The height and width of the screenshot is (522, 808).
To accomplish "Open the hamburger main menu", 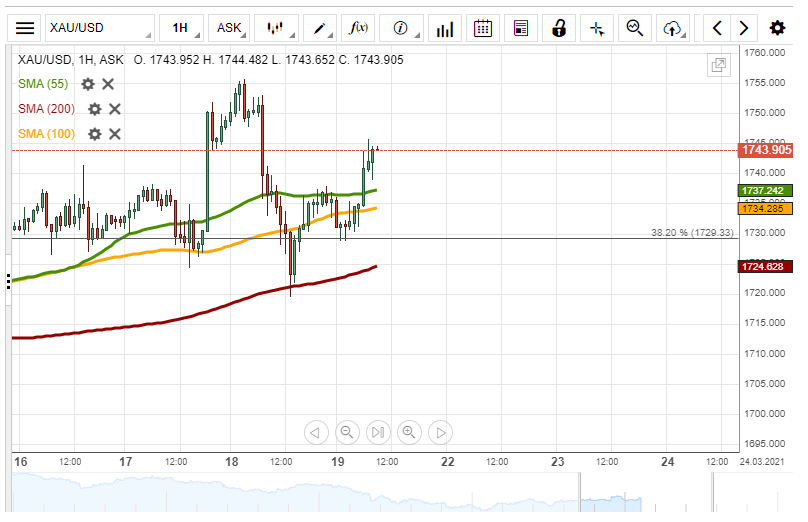I will (25, 28).
